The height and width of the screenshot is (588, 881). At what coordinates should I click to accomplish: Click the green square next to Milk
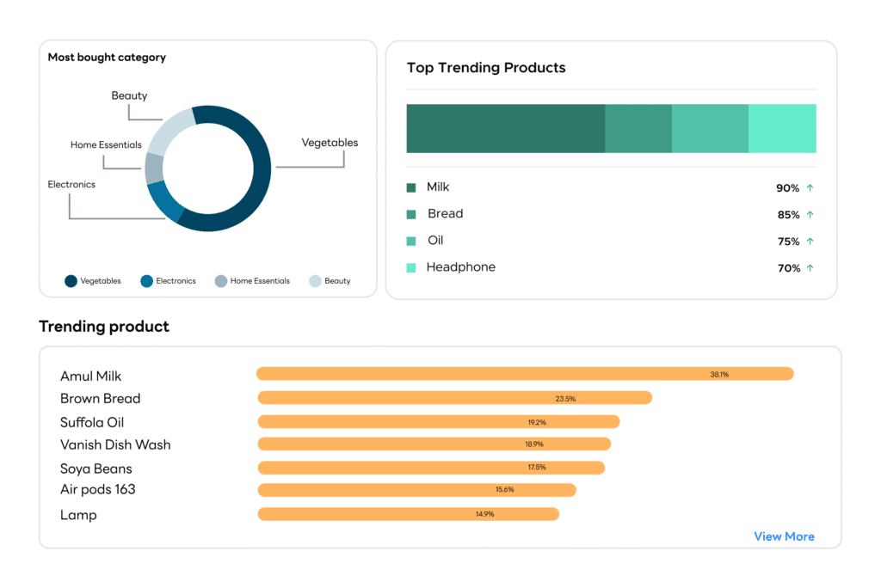(412, 187)
